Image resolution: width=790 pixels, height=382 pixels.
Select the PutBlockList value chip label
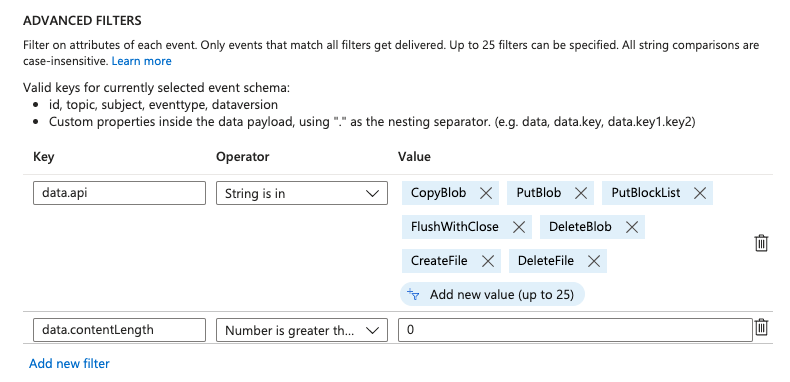click(x=646, y=193)
